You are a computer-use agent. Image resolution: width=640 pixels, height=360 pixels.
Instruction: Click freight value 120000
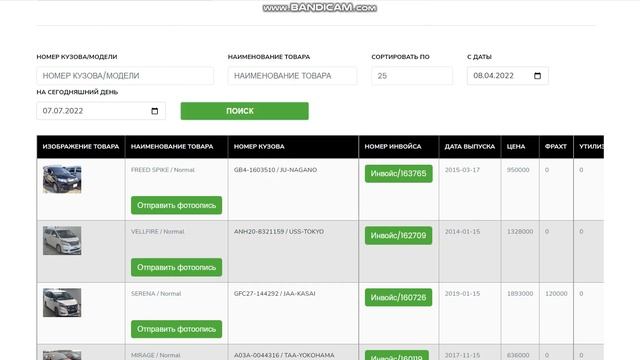pyautogui.click(x=556, y=293)
